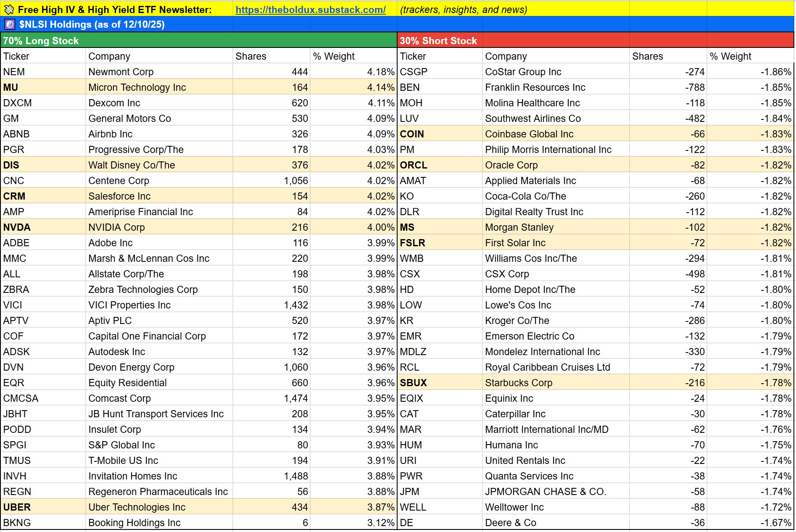Click the Home Depot Inc/The cell
Viewport: 796px width, 532px height.
pyautogui.click(x=556, y=290)
